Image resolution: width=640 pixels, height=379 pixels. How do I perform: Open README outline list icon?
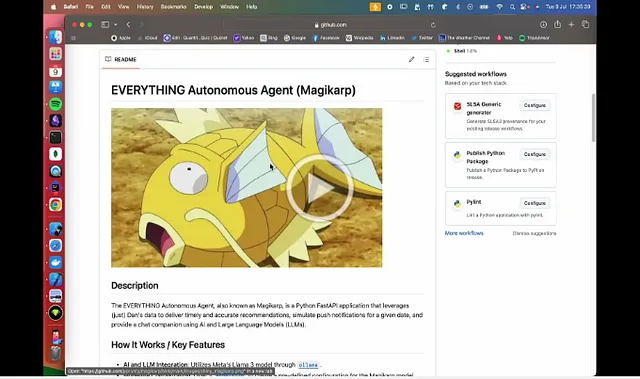click(x=426, y=60)
